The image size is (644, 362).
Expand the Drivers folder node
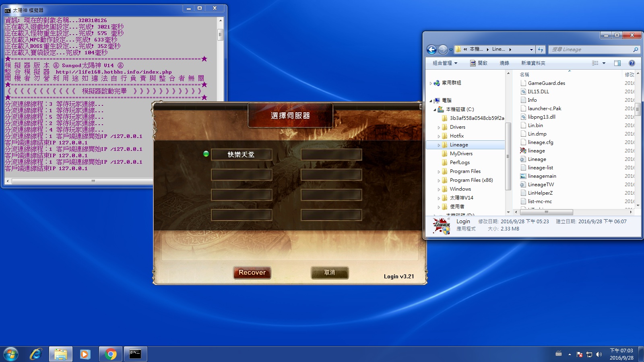(439, 127)
